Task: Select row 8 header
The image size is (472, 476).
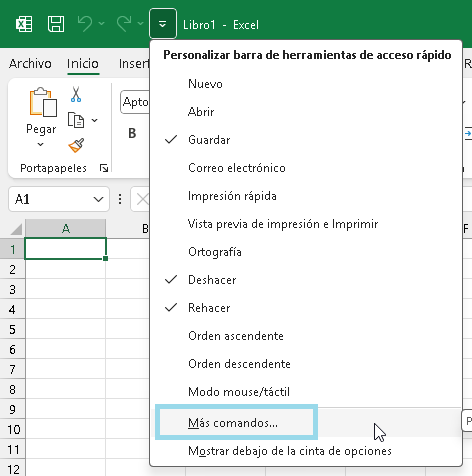Action: (x=12, y=389)
